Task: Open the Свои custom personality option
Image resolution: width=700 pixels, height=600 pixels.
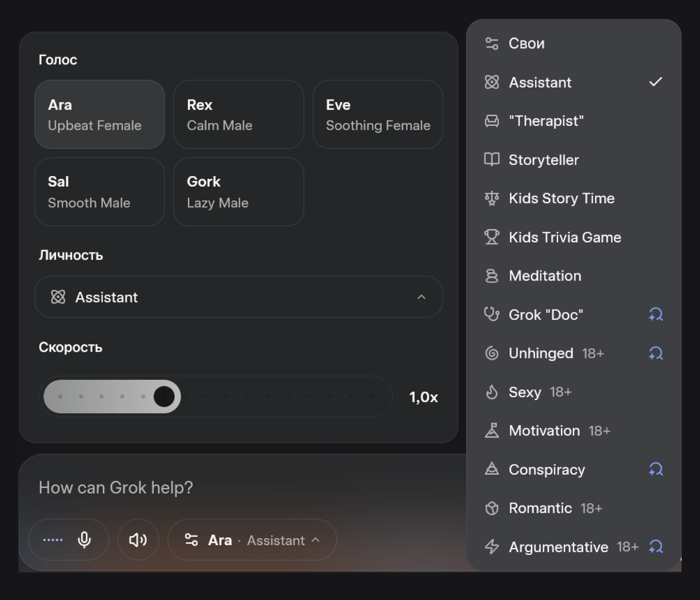Action: pyautogui.click(x=526, y=44)
